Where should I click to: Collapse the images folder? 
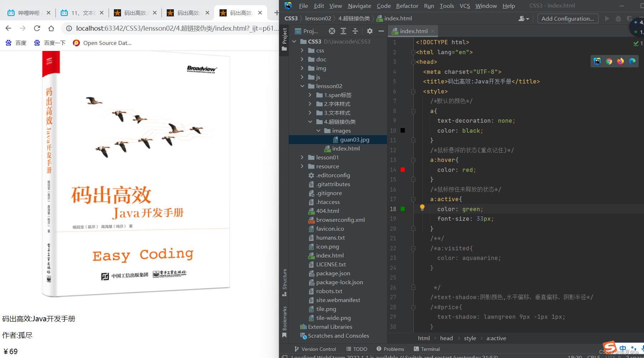tap(318, 131)
